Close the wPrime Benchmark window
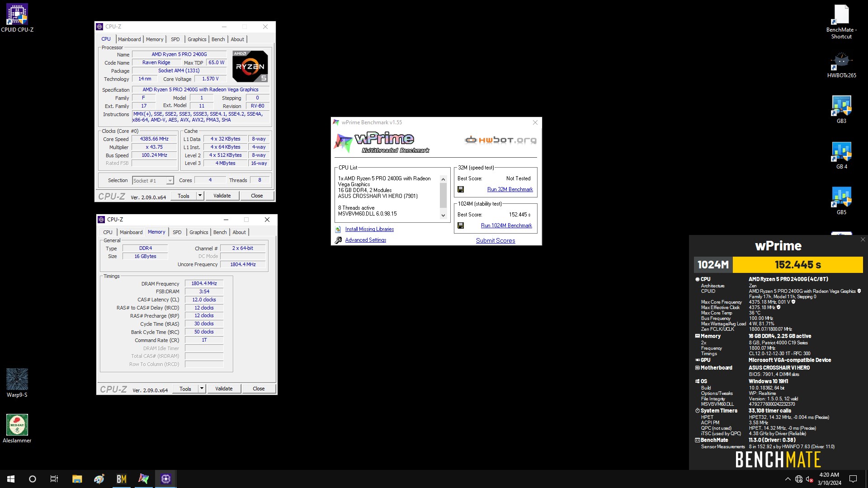Image resolution: width=868 pixels, height=488 pixels. 535,122
